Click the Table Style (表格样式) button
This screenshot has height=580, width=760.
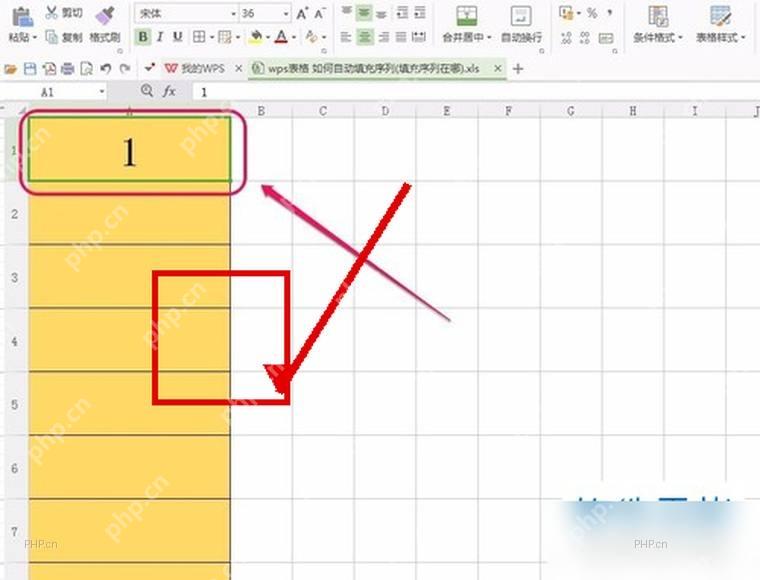(x=721, y=24)
